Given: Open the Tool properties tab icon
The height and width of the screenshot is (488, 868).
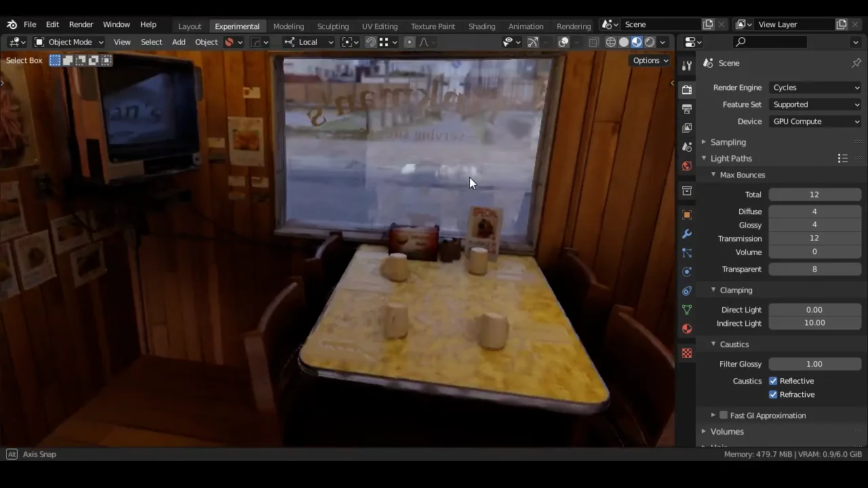Looking at the screenshot, I should click(687, 65).
